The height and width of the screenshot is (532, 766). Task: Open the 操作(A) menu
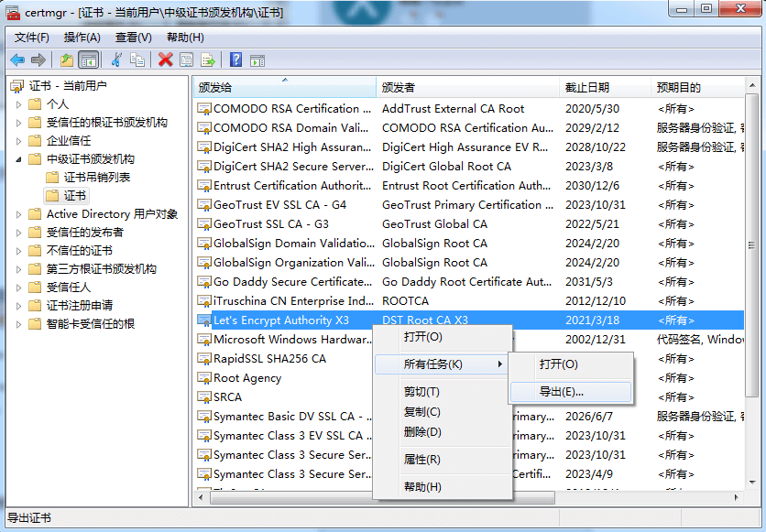coord(82,38)
